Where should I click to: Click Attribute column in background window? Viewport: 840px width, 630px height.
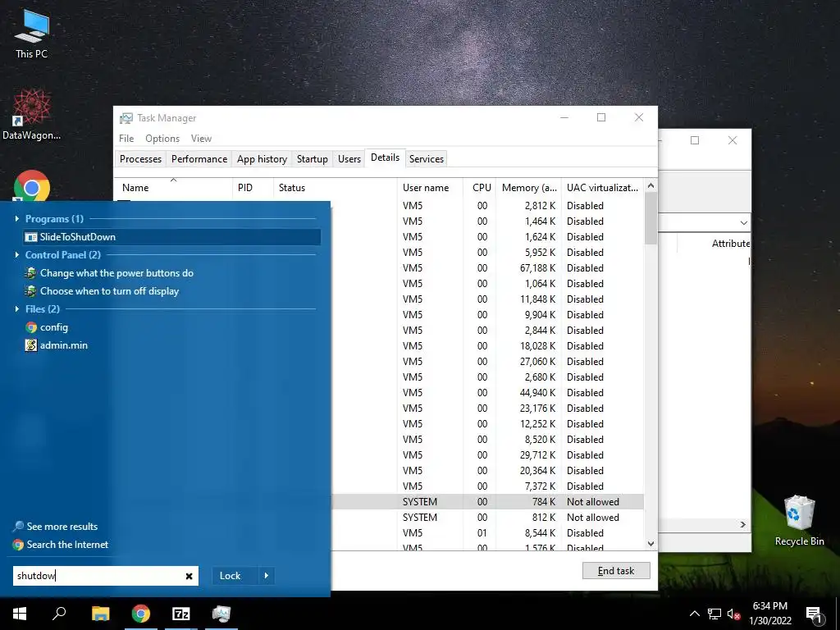[x=731, y=243]
